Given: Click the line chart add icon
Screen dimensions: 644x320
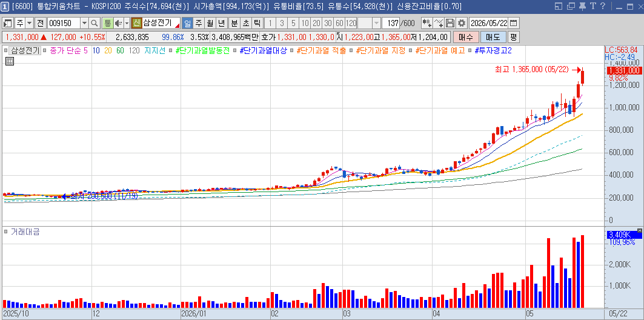Looking at the screenshot, I should (x=439, y=23).
